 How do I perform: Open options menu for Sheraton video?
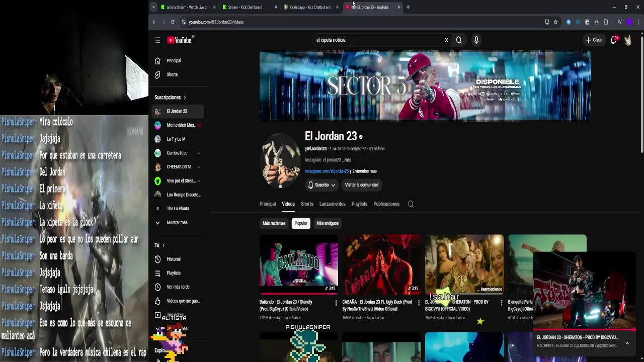502,303
